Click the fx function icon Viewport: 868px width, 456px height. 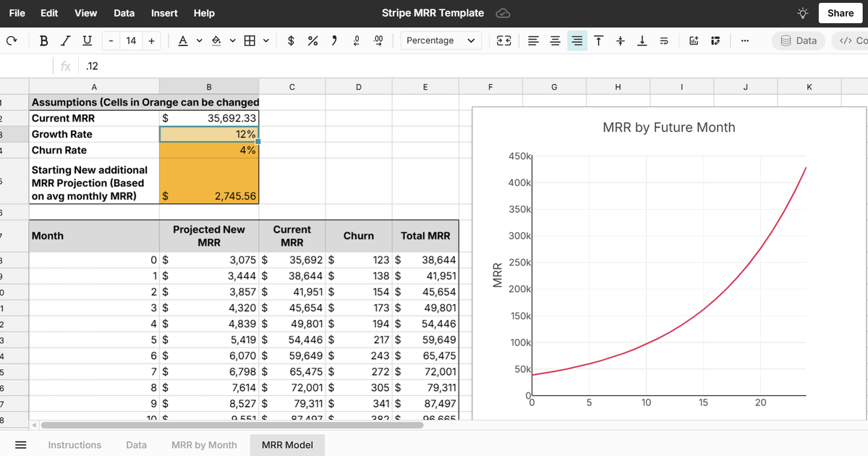[65, 67]
